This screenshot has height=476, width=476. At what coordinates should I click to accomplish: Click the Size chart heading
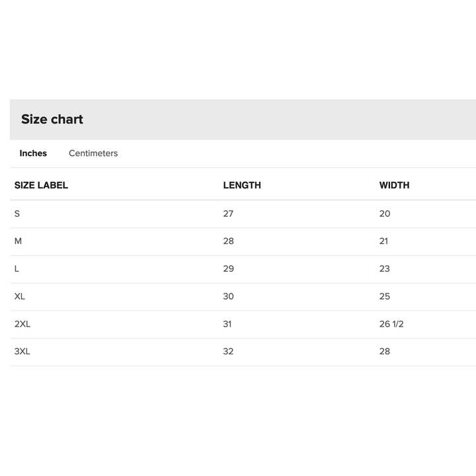click(52, 120)
